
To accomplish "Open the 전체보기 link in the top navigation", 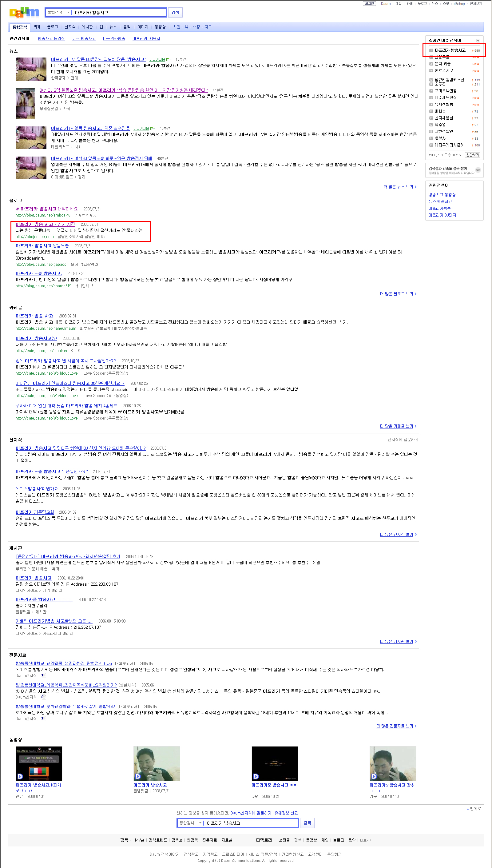I will coord(476,4).
